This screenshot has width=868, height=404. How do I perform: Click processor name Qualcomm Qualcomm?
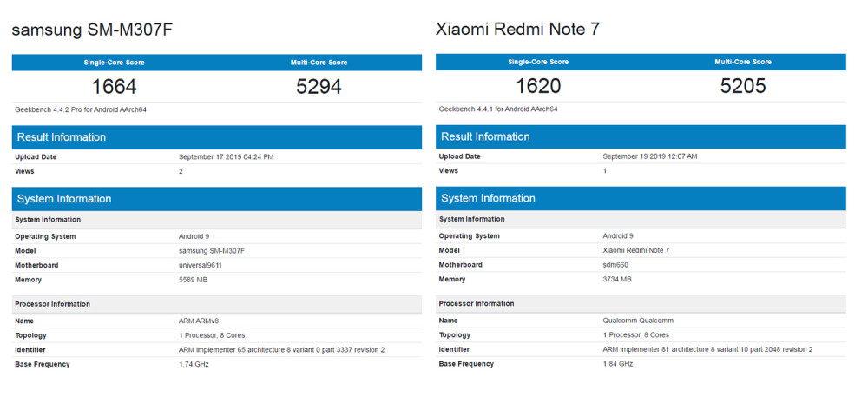(638, 321)
